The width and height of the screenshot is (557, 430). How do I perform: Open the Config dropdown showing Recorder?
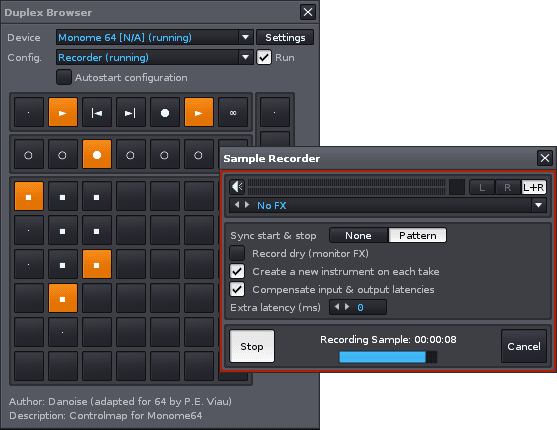[155, 57]
